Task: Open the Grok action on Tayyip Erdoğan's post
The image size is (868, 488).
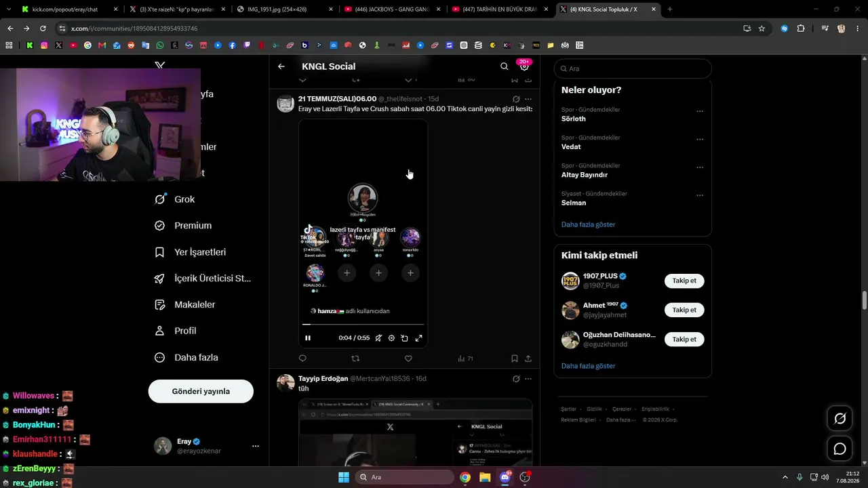Action: 516,379
